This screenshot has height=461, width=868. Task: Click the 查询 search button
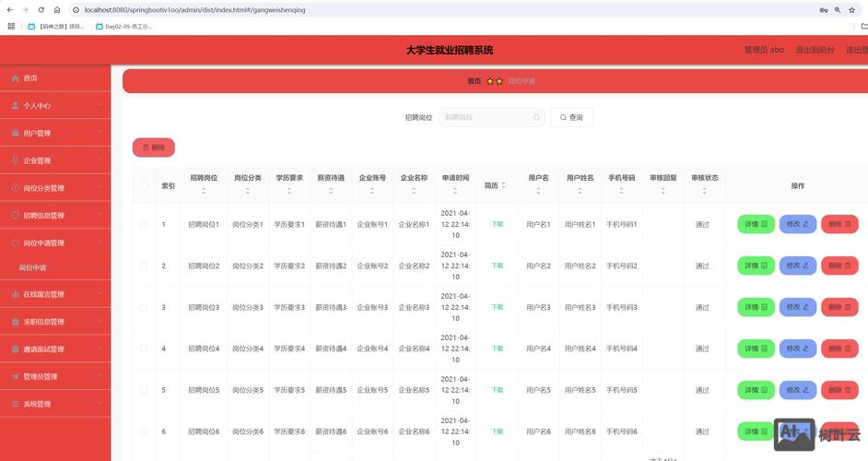click(571, 118)
